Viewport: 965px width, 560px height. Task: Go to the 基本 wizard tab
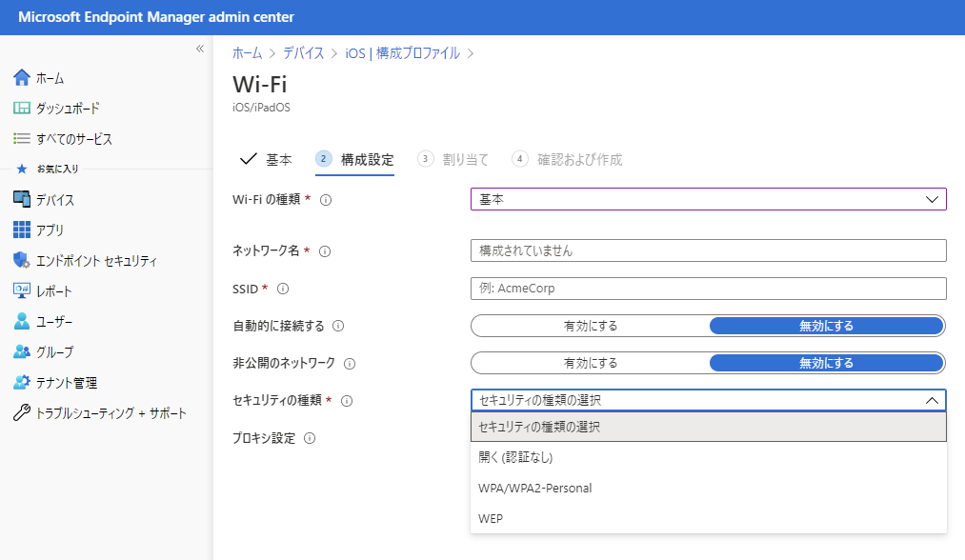click(266, 159)
